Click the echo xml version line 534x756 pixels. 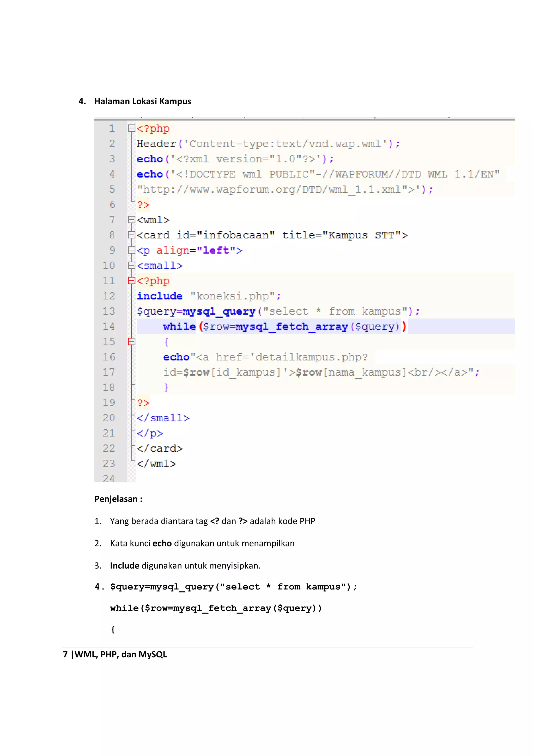pos(235,159)
